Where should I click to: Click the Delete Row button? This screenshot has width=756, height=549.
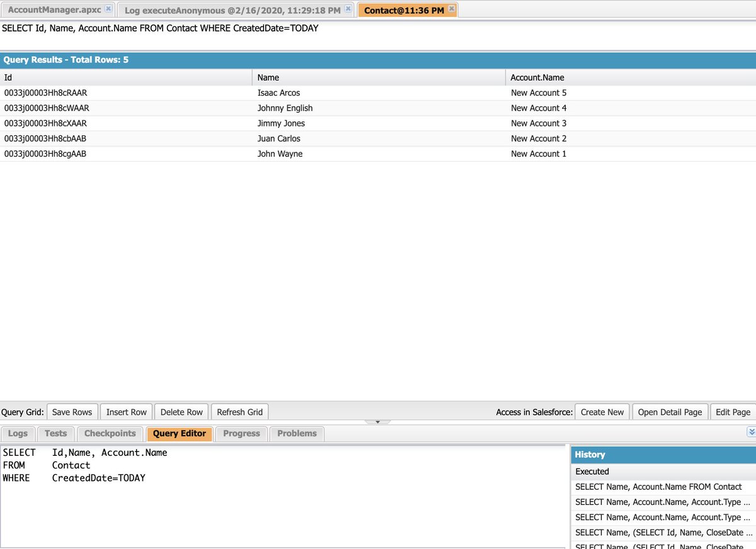coord(181,412)
